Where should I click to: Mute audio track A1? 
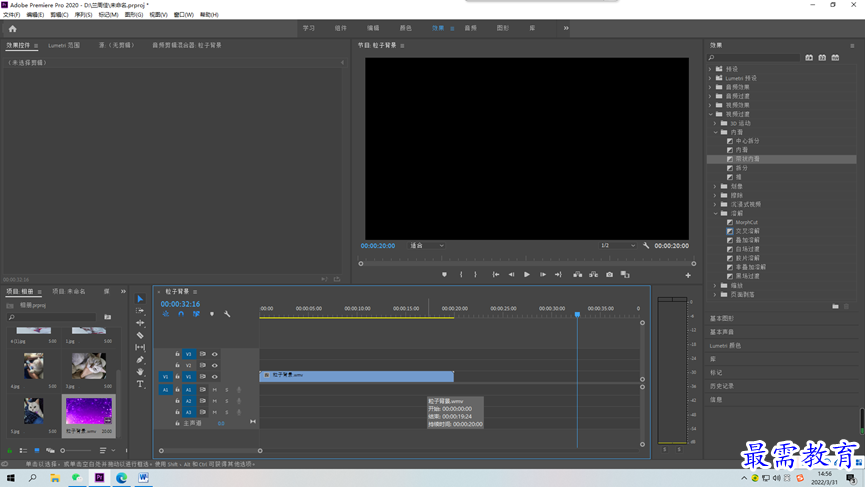click(x=215, y=390)
